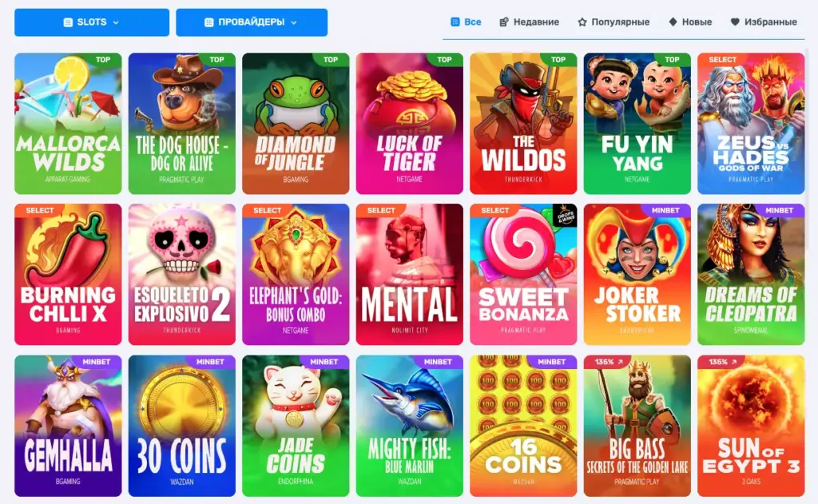Click the grid icon on SLOTS button

click(68, 22)
